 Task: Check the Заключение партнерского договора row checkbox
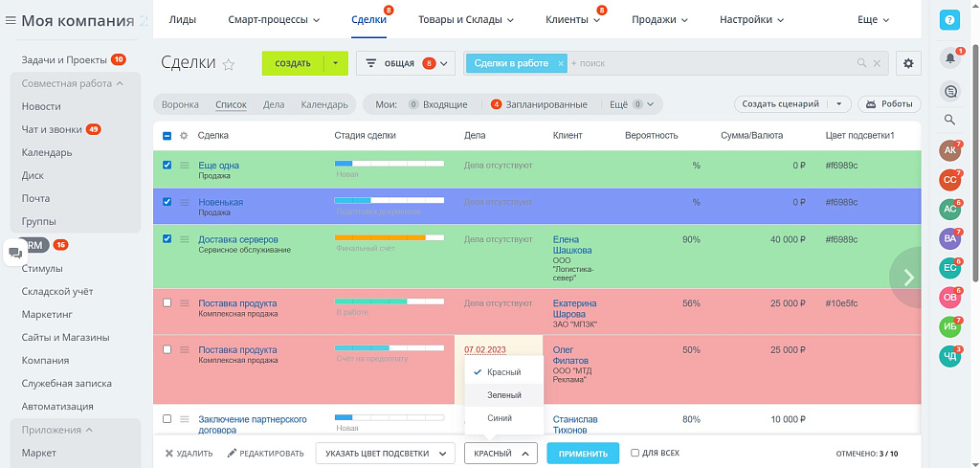click(167, 419)
